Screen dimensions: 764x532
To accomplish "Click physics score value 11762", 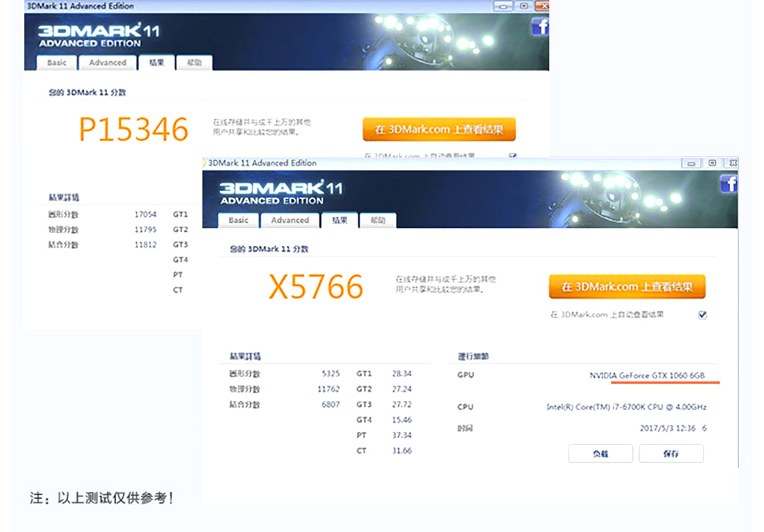I will click(329, 389).
